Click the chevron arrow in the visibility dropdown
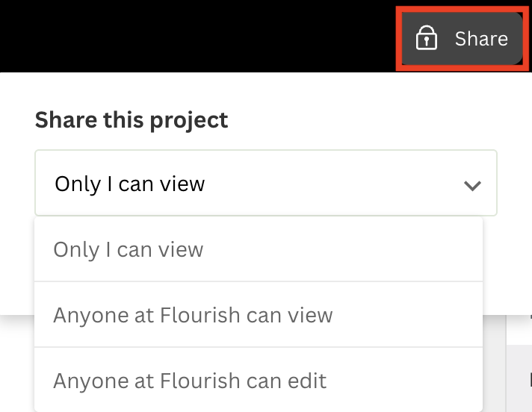This screenshot has width=532, height=412. tap(472, 185)
